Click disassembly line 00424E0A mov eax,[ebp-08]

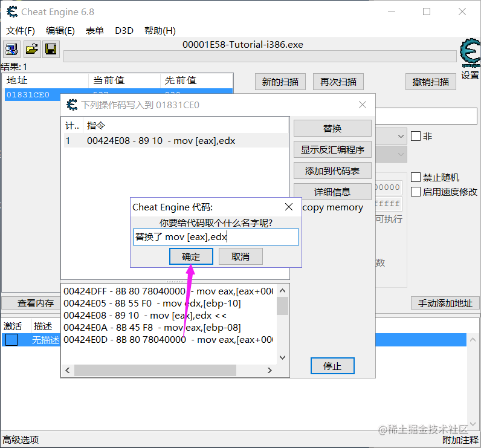click(x=152, y=328)
